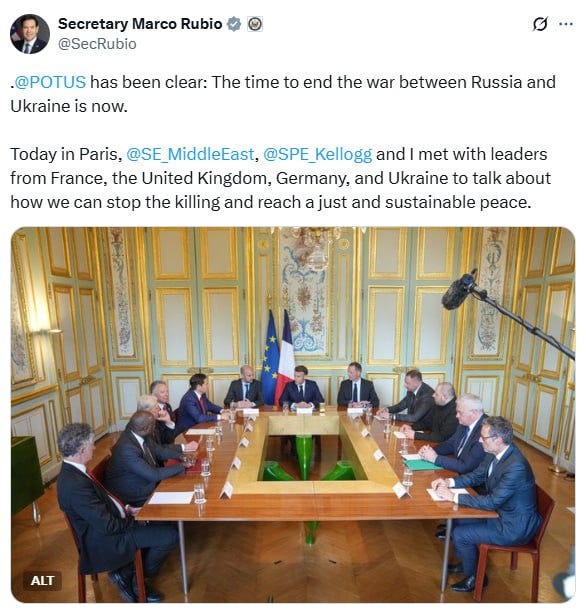The width and height of the screenshot is (586, 614).
Task: Open the meeting room photo attachment
Action: pos(293,415)
